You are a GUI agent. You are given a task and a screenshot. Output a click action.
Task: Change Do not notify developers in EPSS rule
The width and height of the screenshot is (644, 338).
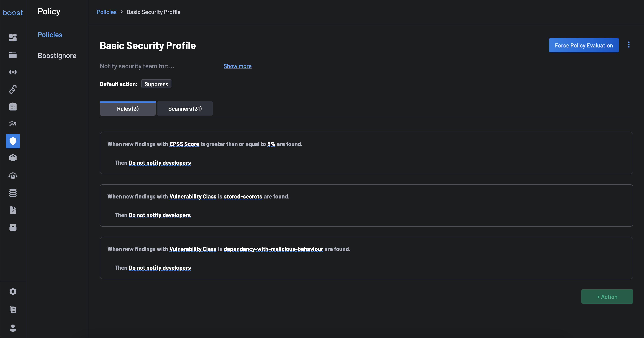160,163
